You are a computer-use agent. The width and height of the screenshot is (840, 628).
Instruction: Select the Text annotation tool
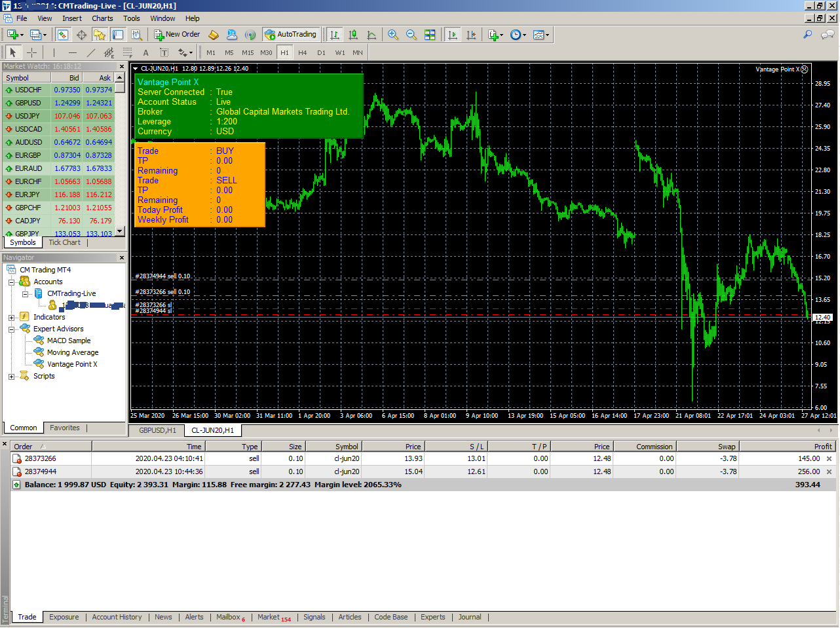[145, 52]
